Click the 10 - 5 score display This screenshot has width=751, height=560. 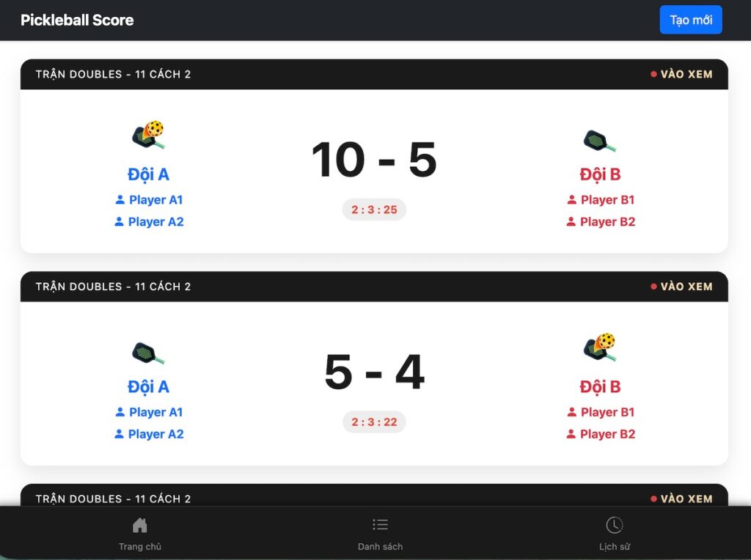[374, 160]
